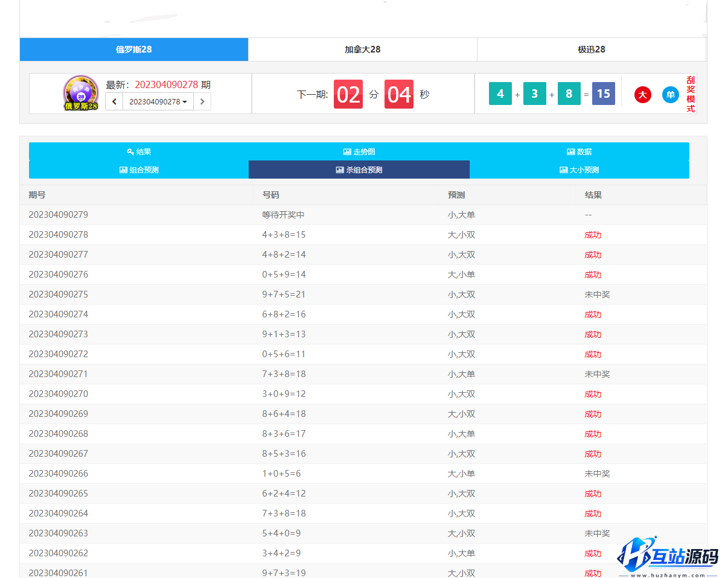Image resolution: width=728 pixels, height=578 pixels.
Task: Switch to the 加拿大28 tab
Action: pos(362,49)
